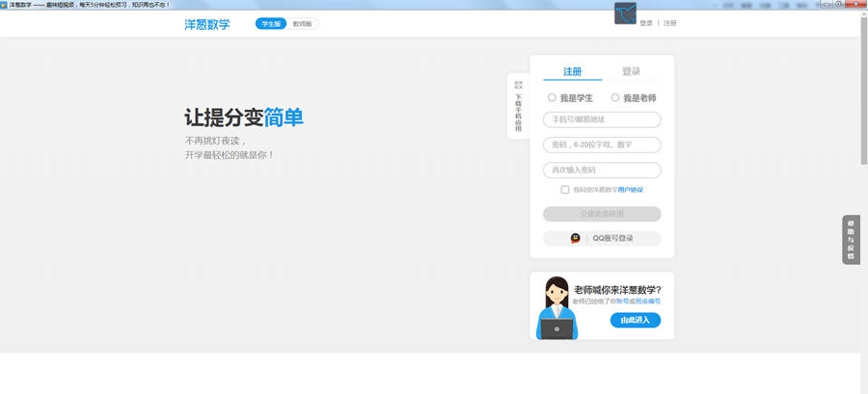This screenshot has height=394, width=868.
Task: Click the 让提分变简单 headline
Action: 244,118
